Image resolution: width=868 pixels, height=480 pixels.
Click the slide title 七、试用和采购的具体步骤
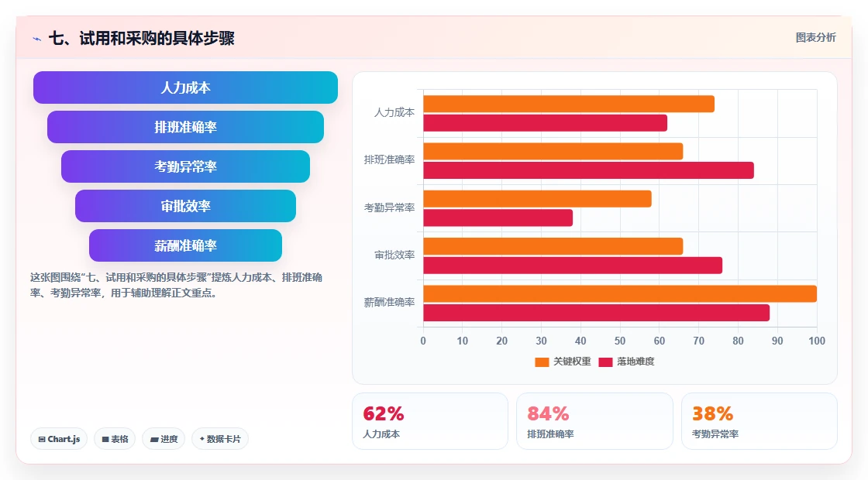[142, 38]
